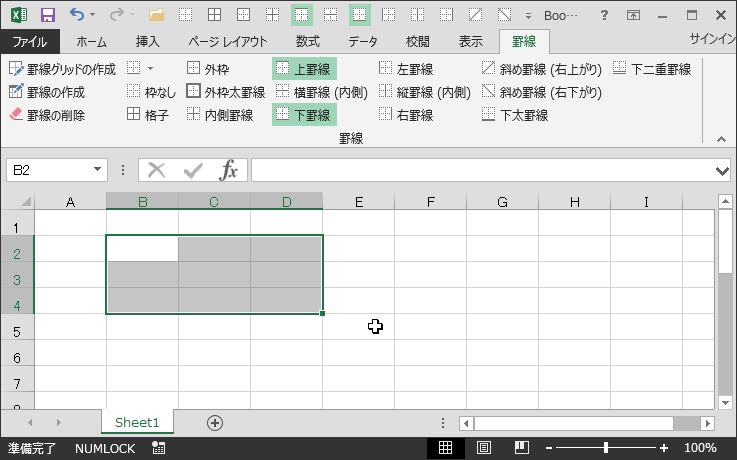The width and height of the screenshot is (737, 460).
Task: Toggle the highlighted bottom-border icon in quick access toolbar
Action: (360, 15)
